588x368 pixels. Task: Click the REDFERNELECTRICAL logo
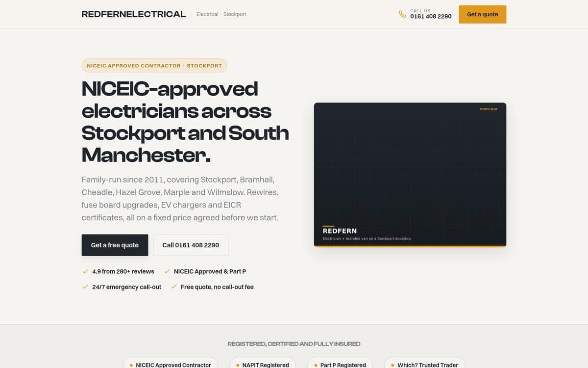134,14
